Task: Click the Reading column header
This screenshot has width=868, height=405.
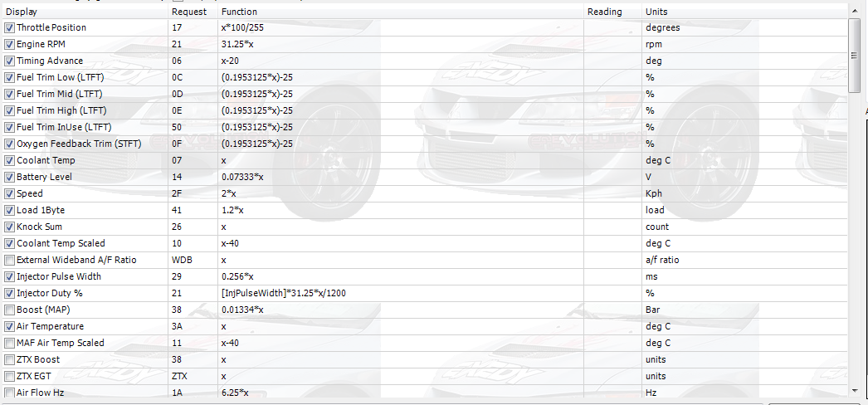Action: [612, 12]
